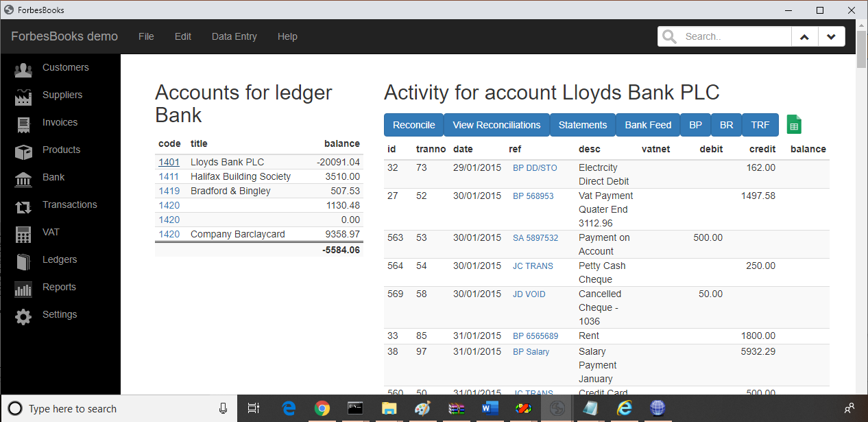Open the Edit menu
This screenshot has height=422, width=868.
(183, 36)
